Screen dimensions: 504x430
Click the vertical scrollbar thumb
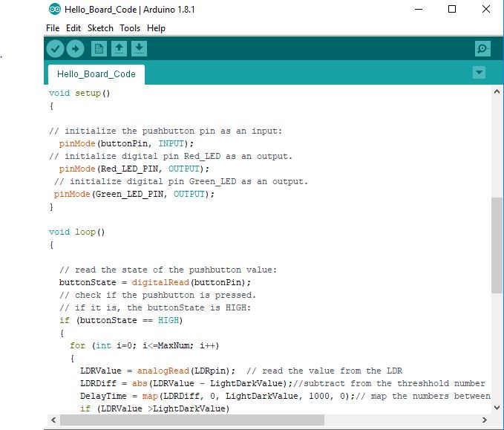click(497, 245)
